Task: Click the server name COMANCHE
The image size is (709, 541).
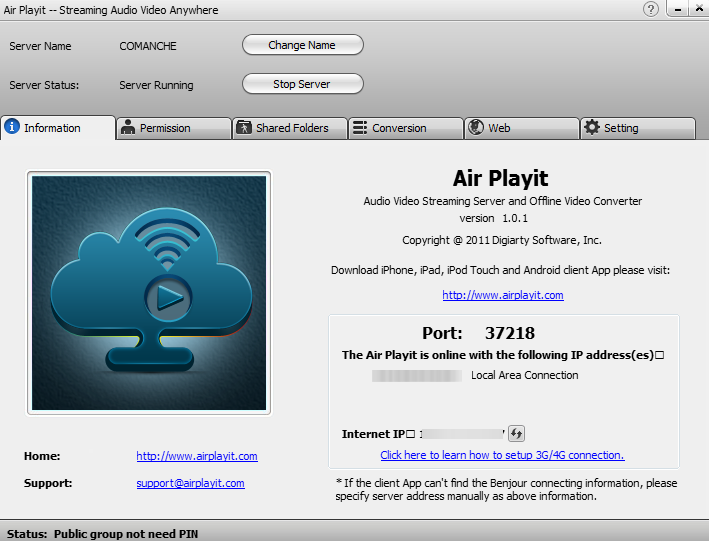Action: click(148, 46)
